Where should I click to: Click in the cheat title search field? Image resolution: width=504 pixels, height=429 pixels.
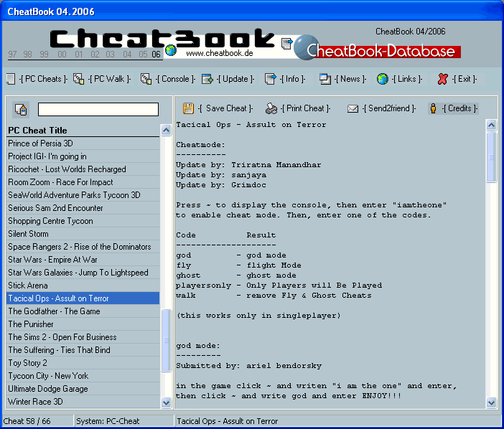click(x=98, y=109)
